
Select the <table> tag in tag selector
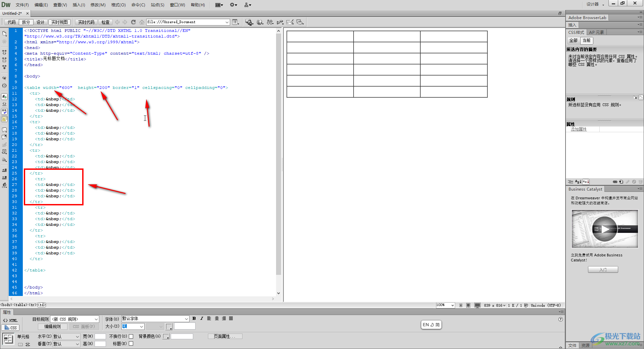[20, 305]
